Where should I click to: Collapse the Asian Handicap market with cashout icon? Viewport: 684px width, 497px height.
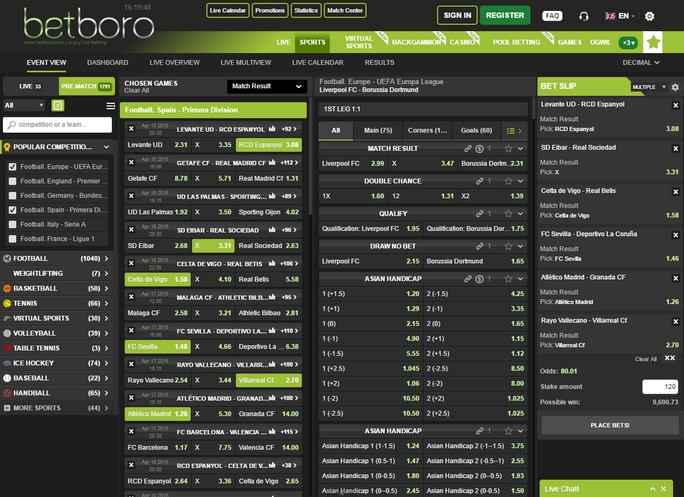pyautogui.click(x=520, y=278)
